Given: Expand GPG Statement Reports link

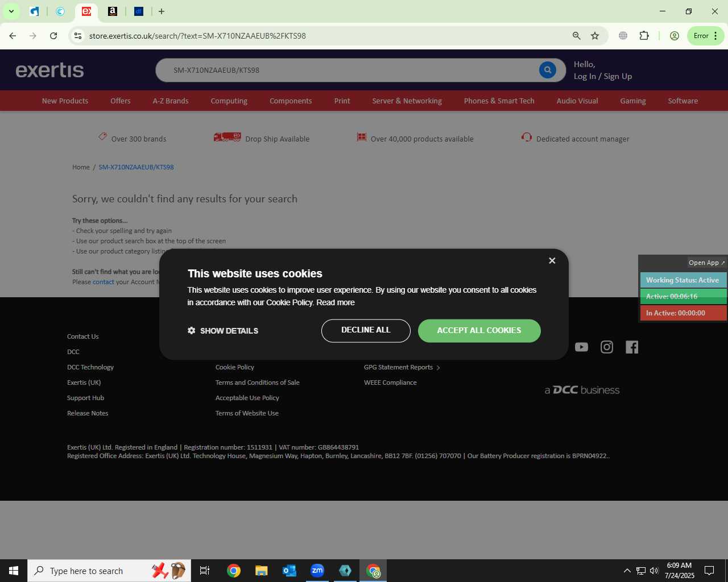Looking at the screenshot, I should point(402,367).
